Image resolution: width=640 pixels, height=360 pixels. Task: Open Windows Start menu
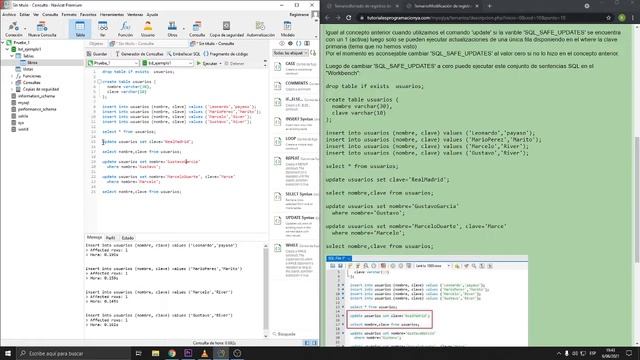coord(8,353)
